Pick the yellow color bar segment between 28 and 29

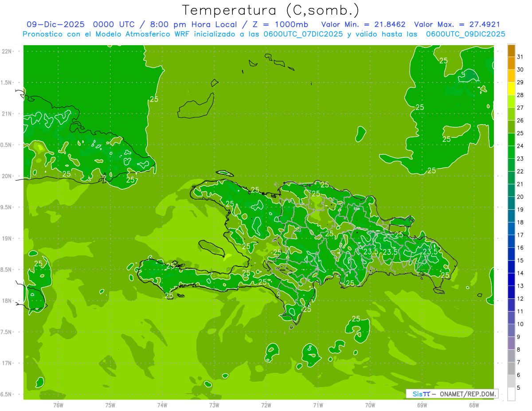click(511, 89)
